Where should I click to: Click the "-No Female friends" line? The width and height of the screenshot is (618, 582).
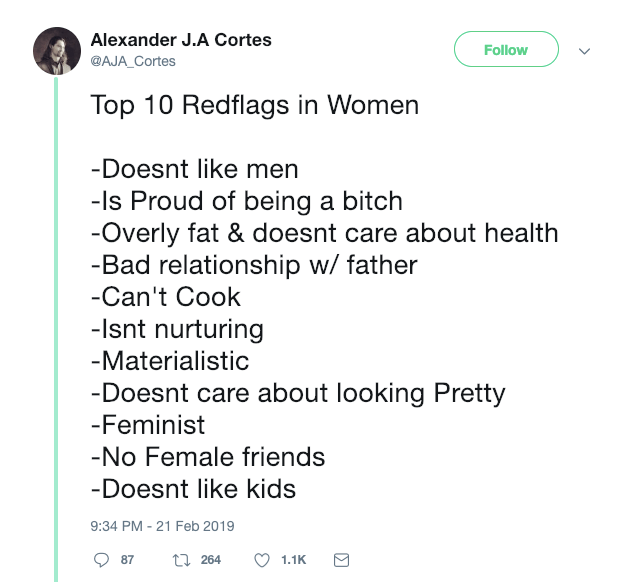coord(207,457)
